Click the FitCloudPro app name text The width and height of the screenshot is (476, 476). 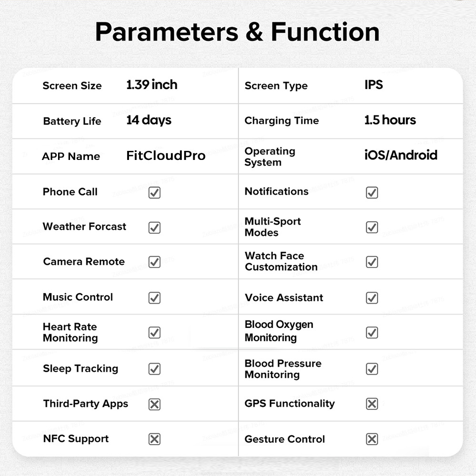coord(166,156)
